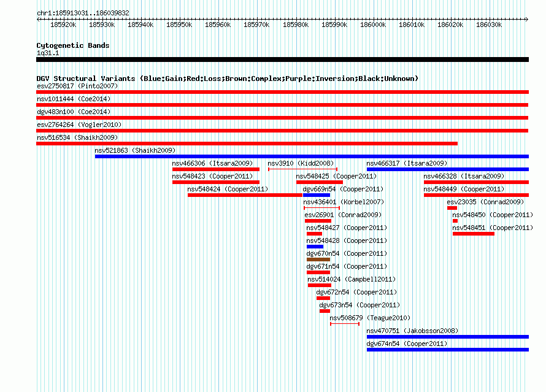Select the nsv466317 (Itsara2009) label
The height and width of the screenshot is (392, 546).
click(407, 163)
